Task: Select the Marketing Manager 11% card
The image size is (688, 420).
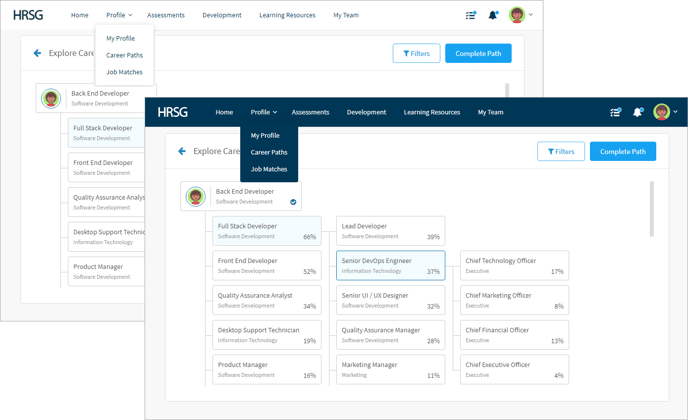Action: [391, 370]
